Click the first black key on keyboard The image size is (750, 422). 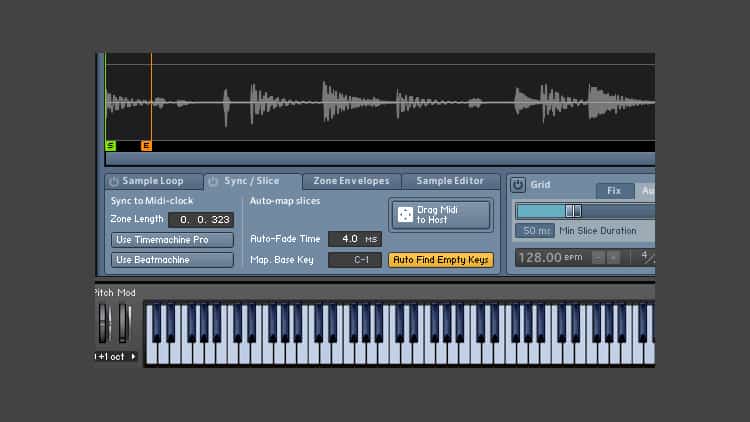[x=156, y=323]
